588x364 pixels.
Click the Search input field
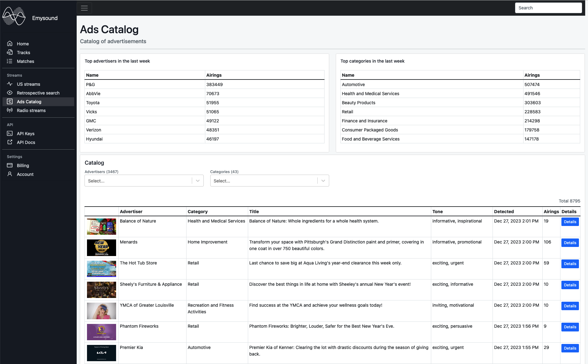pos(548,8)
